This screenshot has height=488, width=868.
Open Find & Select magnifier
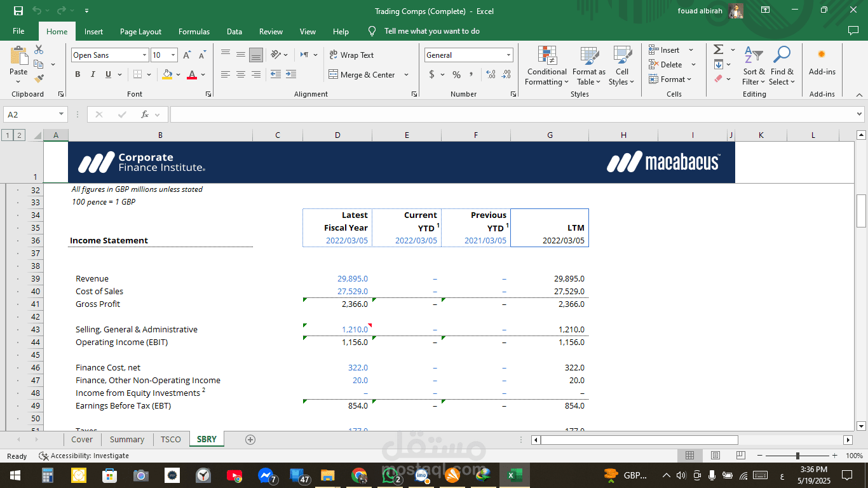(x=782, y=65)
